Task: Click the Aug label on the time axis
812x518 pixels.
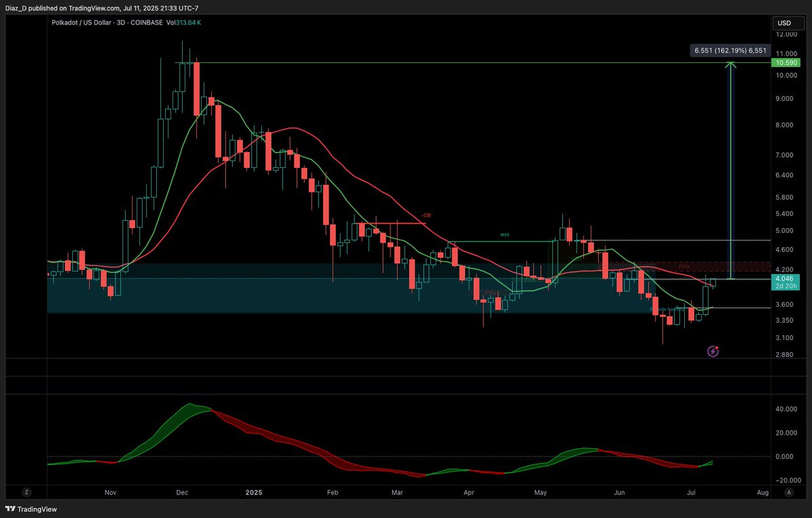Action: 763,492
